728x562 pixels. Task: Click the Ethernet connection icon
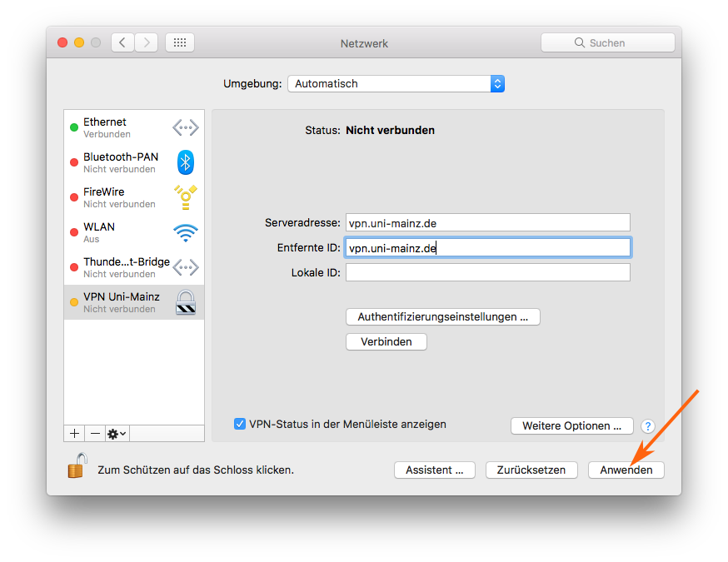coord(186,127)
